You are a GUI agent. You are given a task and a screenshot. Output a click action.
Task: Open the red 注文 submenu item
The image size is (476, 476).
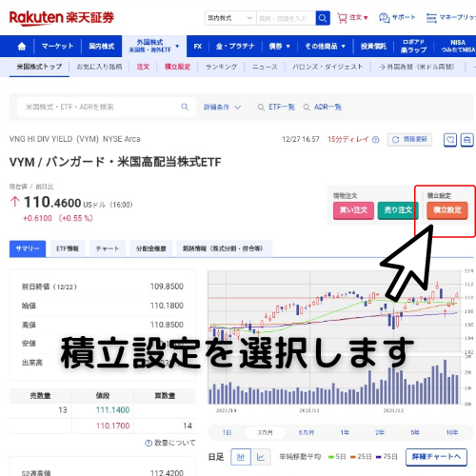tap(143, 67)
